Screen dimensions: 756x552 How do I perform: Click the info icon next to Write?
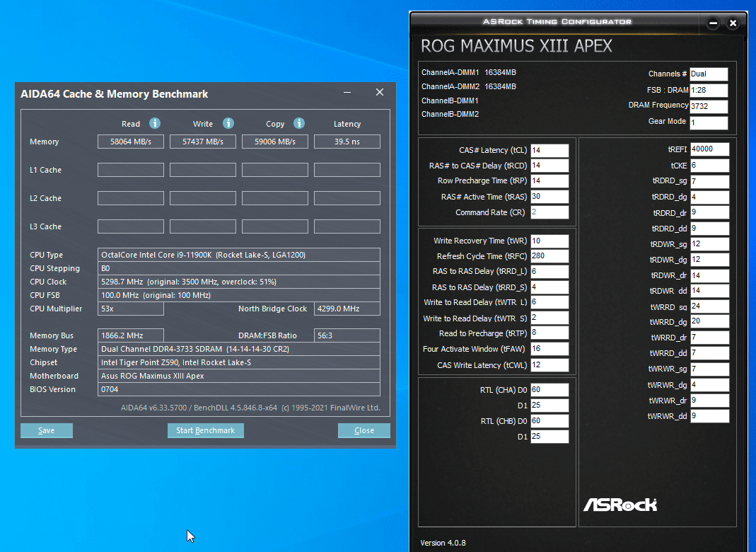(228, 124)
